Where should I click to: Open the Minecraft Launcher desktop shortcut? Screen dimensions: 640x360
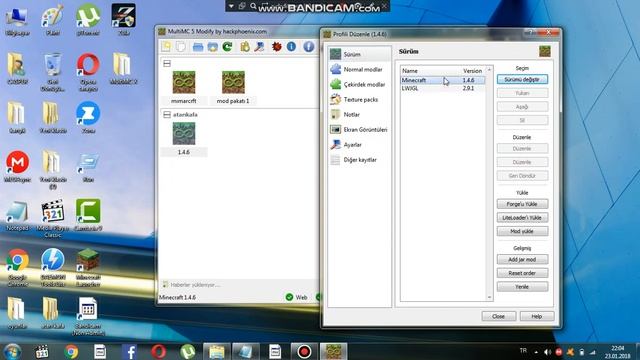(x=88, y=267)
